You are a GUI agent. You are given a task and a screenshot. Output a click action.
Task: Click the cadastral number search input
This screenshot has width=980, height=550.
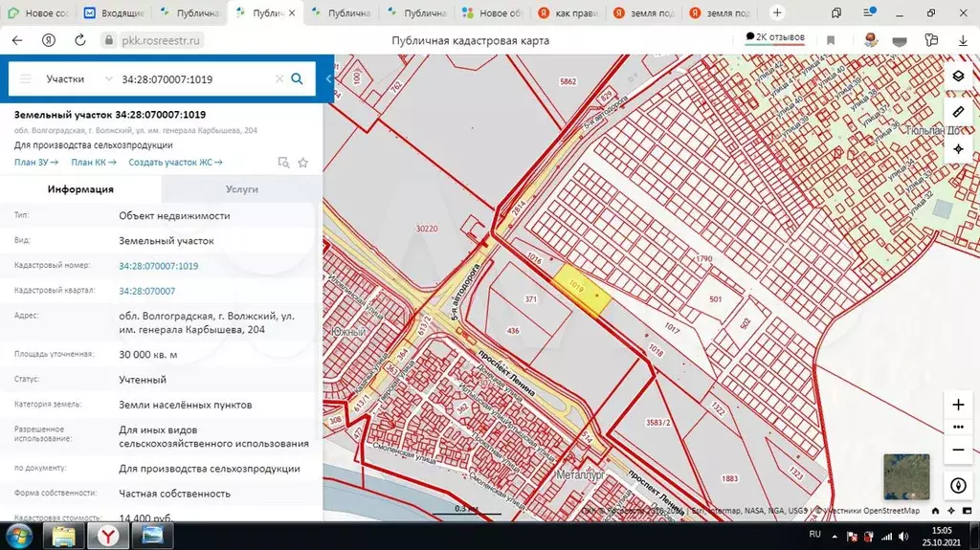click(x=195, y=78)
